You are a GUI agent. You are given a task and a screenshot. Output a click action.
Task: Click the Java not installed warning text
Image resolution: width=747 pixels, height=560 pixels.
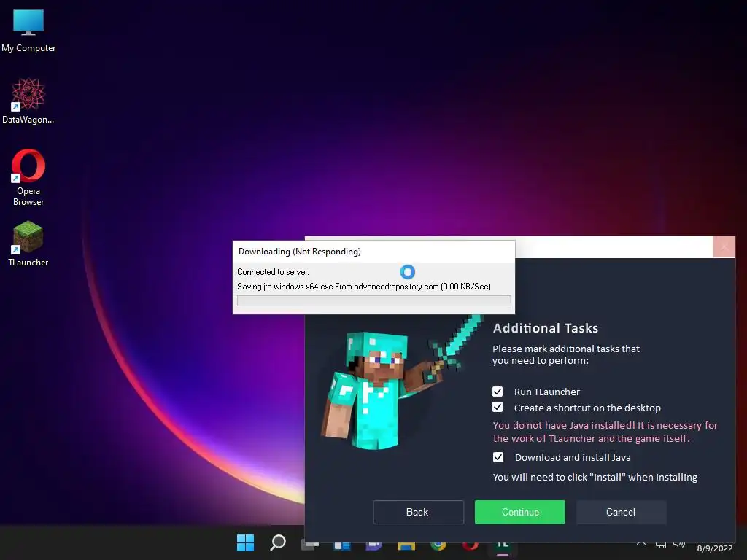click(x=605, y=432)
